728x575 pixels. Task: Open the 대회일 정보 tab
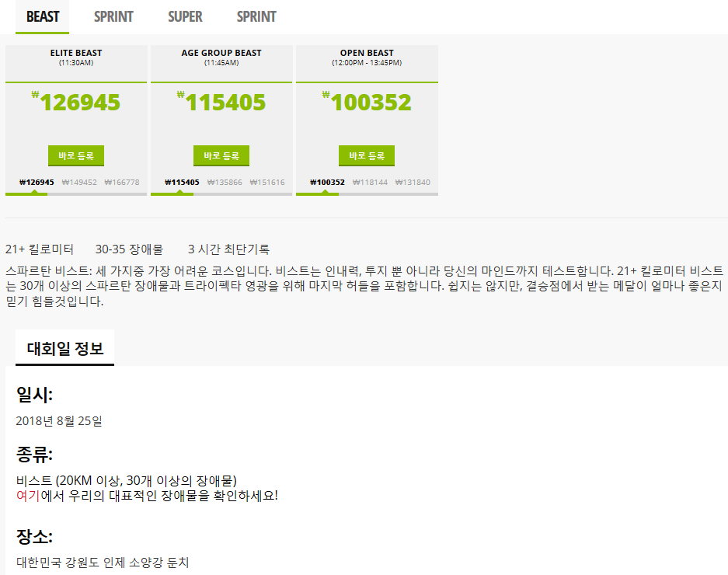[x=65, y=348]
